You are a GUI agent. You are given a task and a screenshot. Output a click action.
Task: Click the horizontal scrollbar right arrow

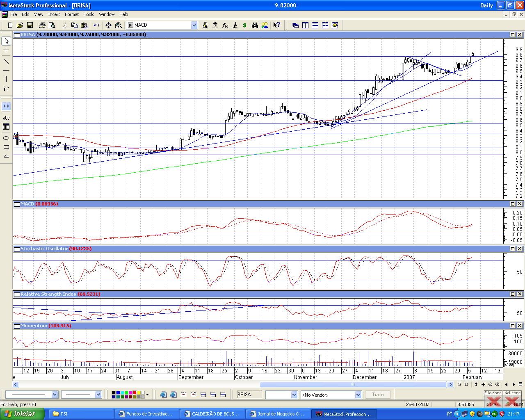point(450,384)
